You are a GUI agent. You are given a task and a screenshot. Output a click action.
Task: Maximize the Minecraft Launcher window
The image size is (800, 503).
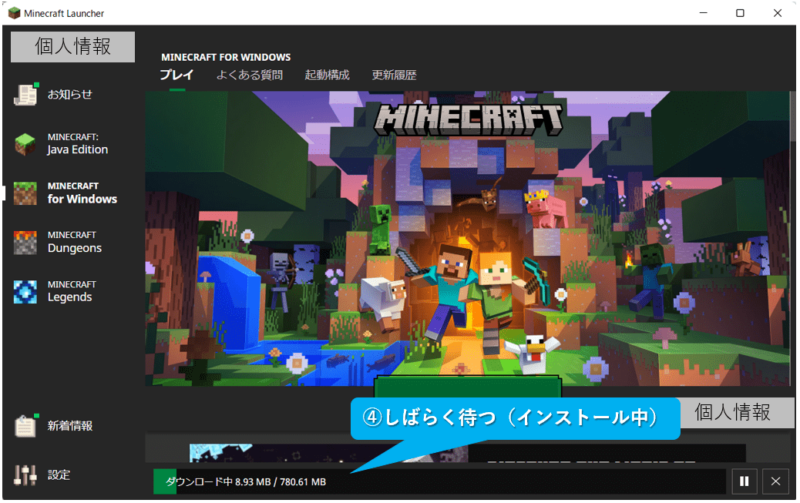click(x=740, y=13)
